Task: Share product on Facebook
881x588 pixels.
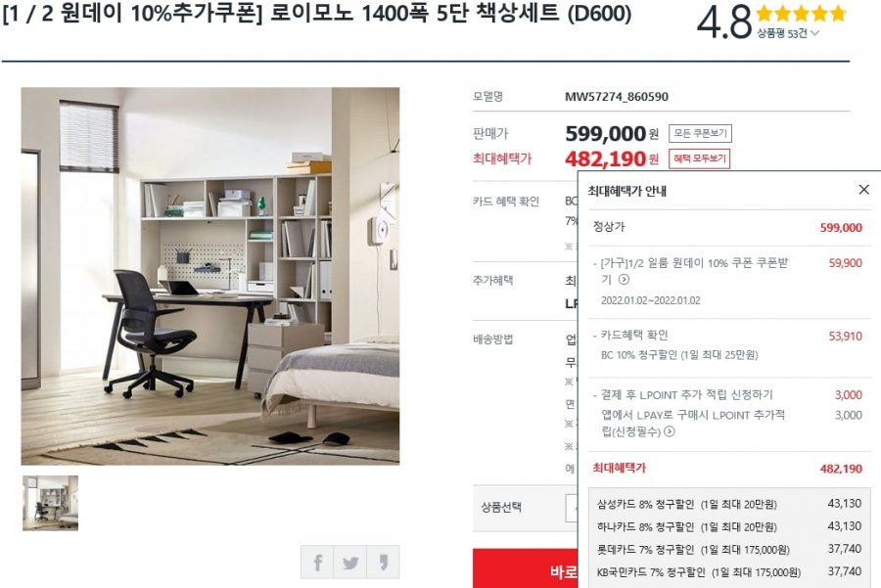Action: tap(317, 562)
